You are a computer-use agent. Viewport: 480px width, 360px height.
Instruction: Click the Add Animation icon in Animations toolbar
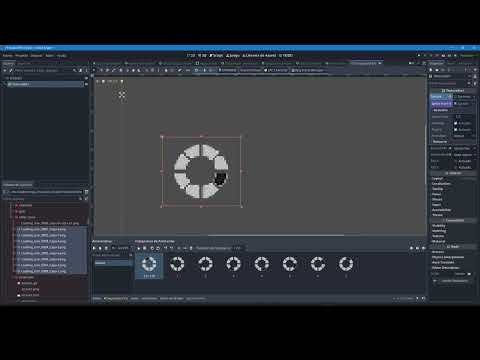point(94,248)
